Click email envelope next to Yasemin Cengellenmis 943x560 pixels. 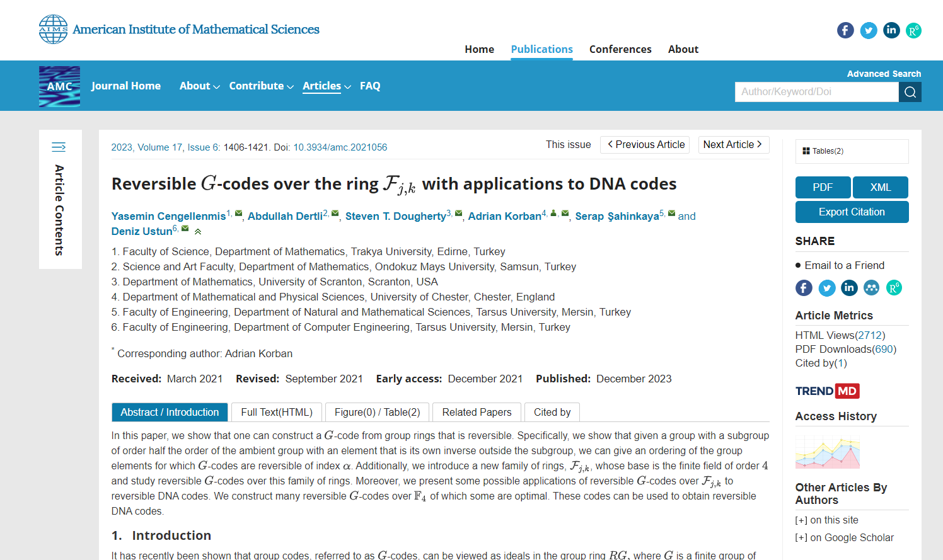(238, 214)
